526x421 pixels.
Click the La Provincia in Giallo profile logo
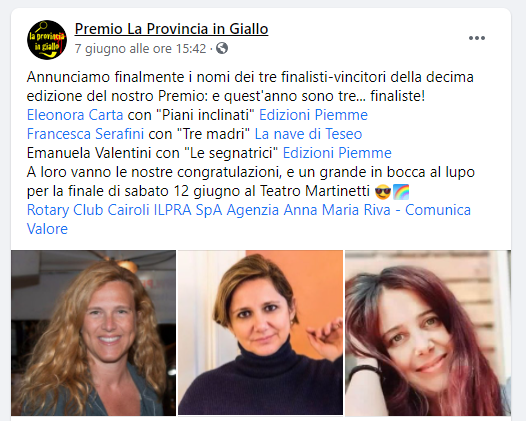47,40
